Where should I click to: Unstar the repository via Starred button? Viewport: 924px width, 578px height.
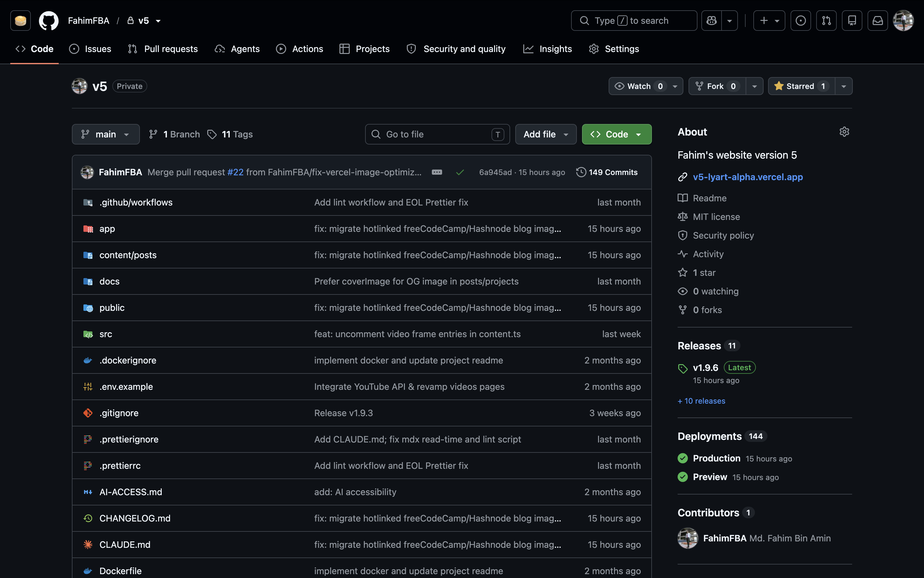(801, 86)
